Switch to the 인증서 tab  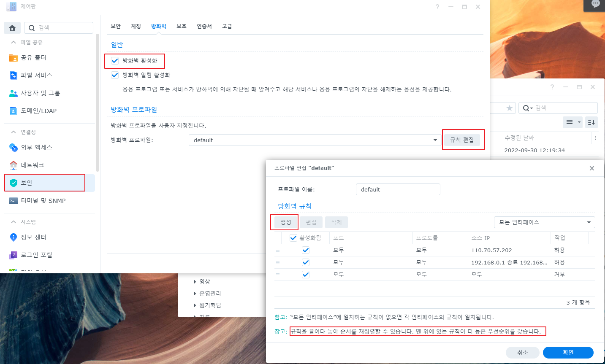tap(204, 26)
